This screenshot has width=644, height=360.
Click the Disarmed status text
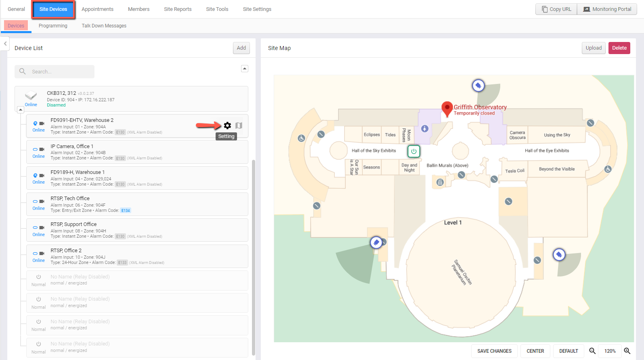[x=56, y=105]
